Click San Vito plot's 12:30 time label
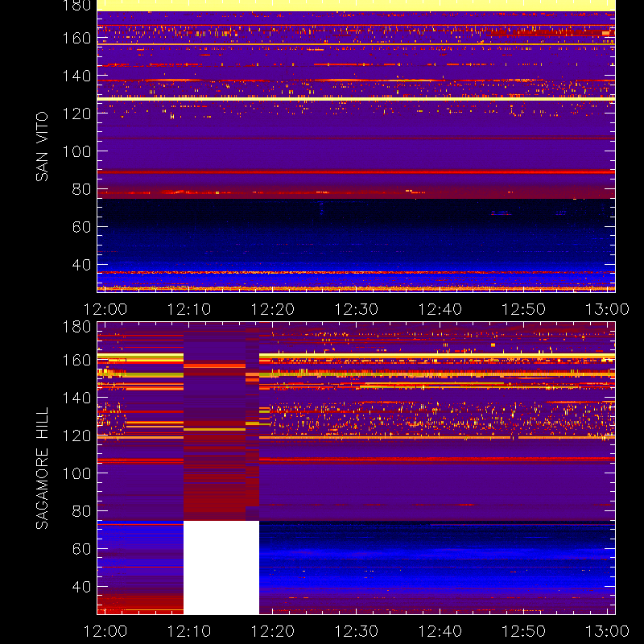This screenshot has height=644, width=644. coord(356,309)
